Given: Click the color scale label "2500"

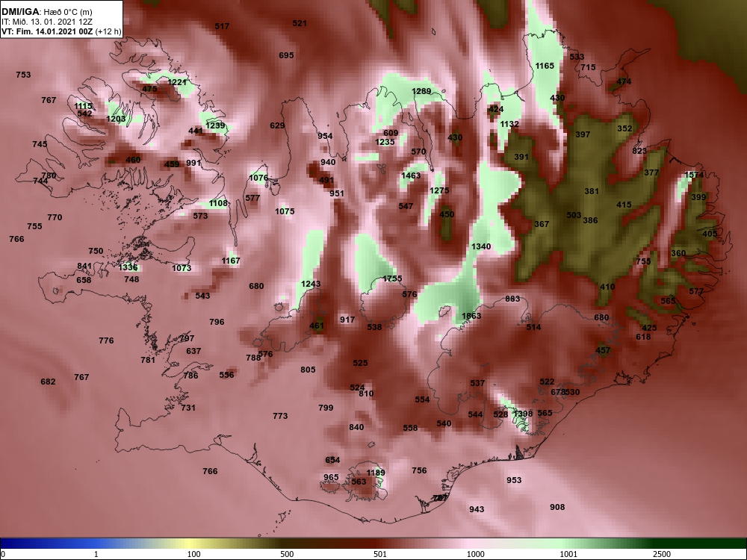Looking at the screenshot, I should pos(662,554).
